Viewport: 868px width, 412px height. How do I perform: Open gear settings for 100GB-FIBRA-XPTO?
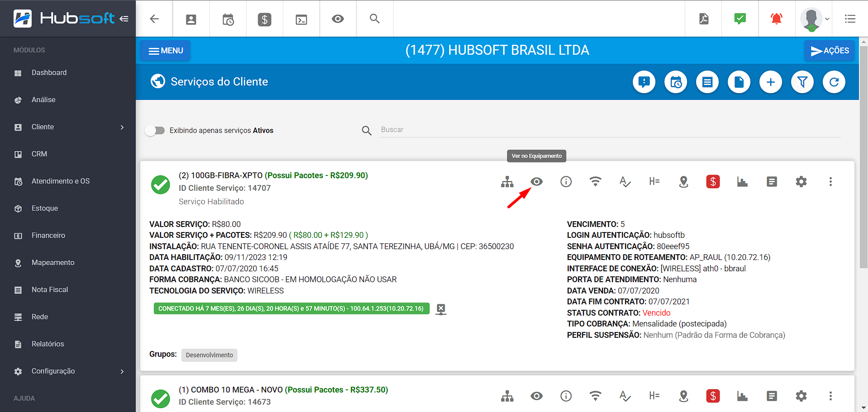pos(801,182)
